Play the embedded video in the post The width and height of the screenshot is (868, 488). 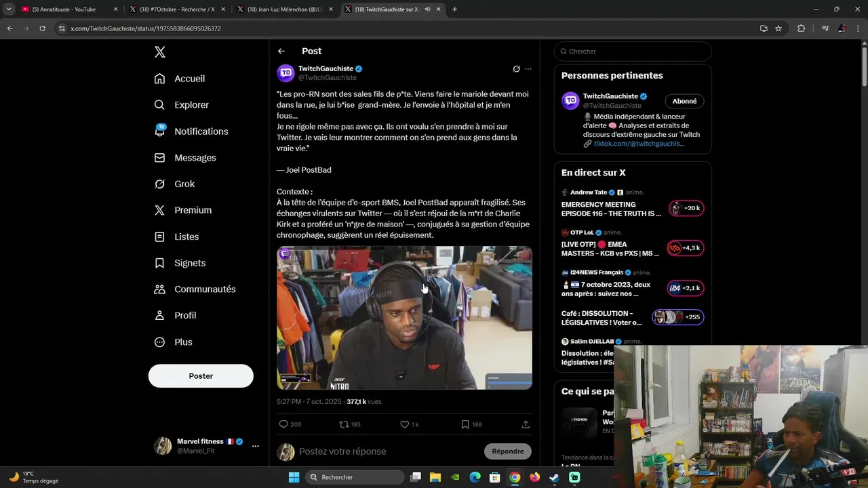pyautogui.click(x=404, y=318)
